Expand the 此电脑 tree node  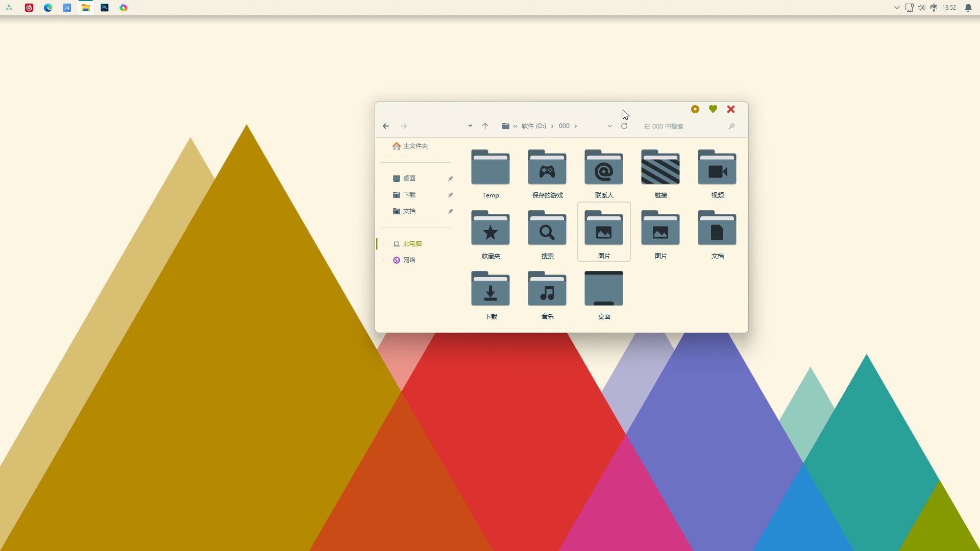pyautogui.click(x=384, y=244)
